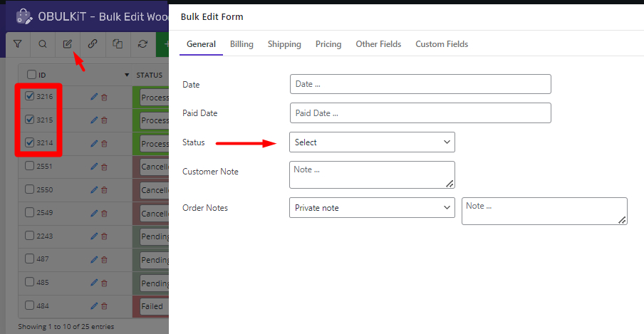Click the refresh arrows icon
644x334 pixels.
point(142,44)
